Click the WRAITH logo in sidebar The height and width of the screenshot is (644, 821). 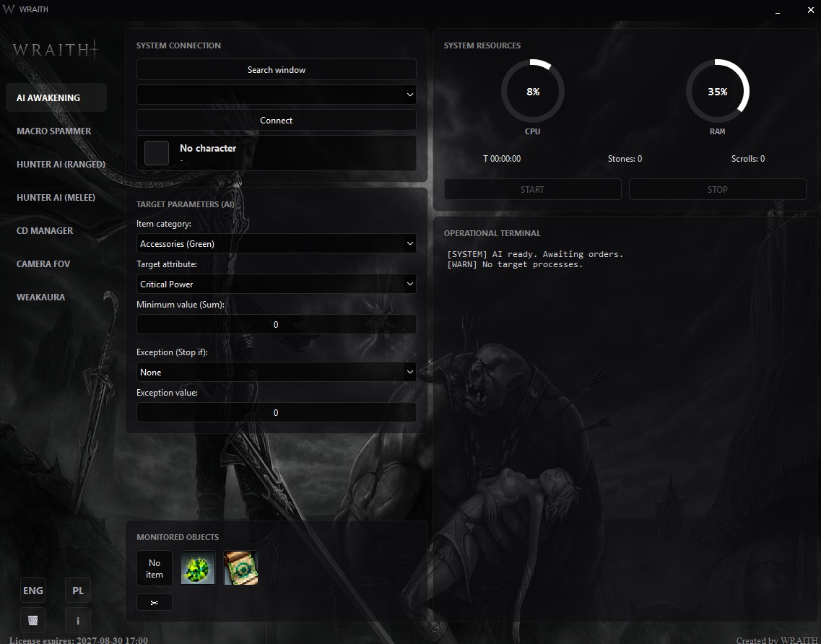56,50
